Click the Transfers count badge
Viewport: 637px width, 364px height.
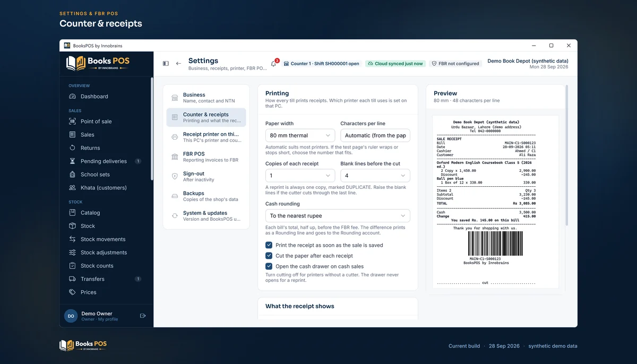138,279
